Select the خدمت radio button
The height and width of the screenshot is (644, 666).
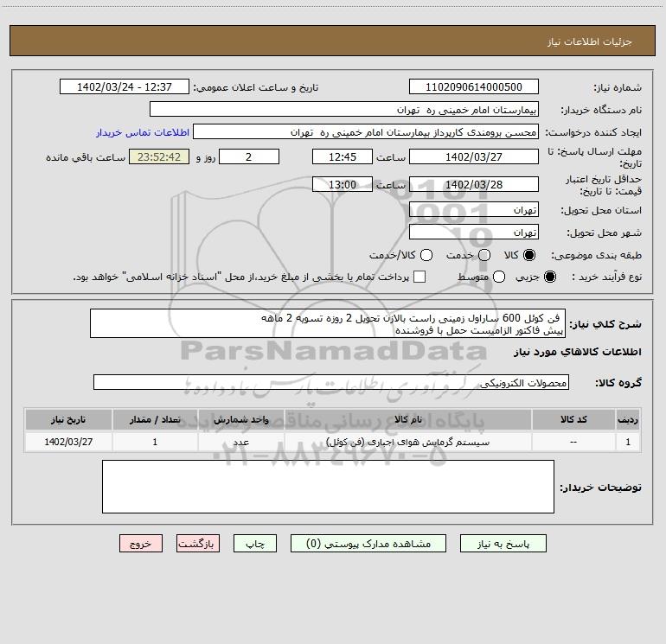(484, 255)
